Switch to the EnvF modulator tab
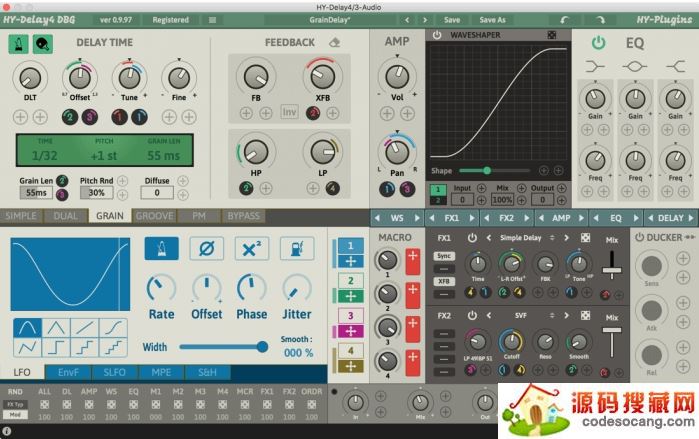This screenshot has height=439, width=699. 68,372
